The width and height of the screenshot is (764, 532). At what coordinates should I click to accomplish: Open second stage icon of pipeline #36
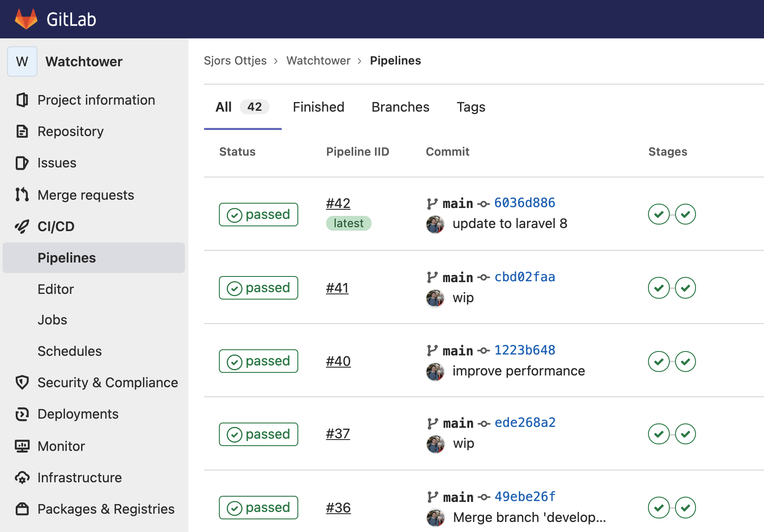click(686, 508)
